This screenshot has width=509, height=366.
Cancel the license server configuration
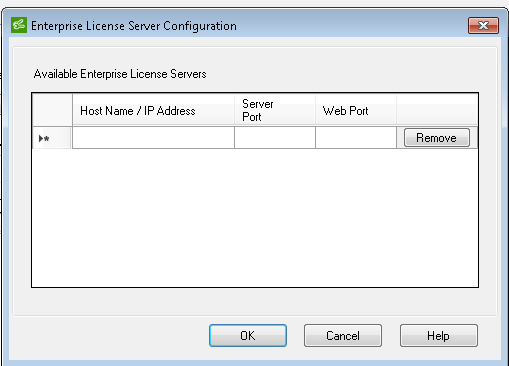click(343, 336)
